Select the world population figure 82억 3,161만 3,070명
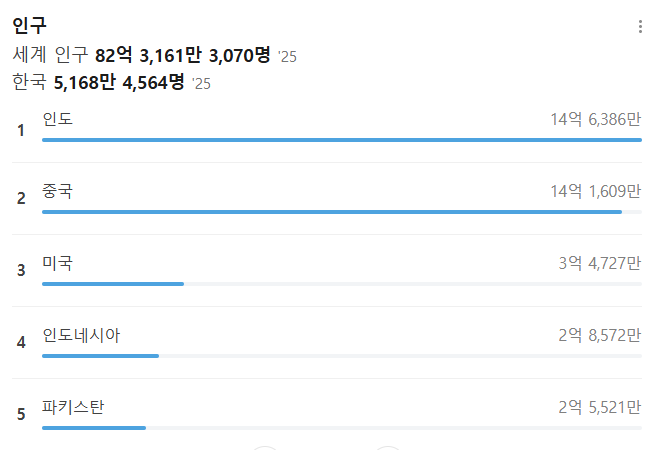This screenshot has height=450, width=655. 183,55
